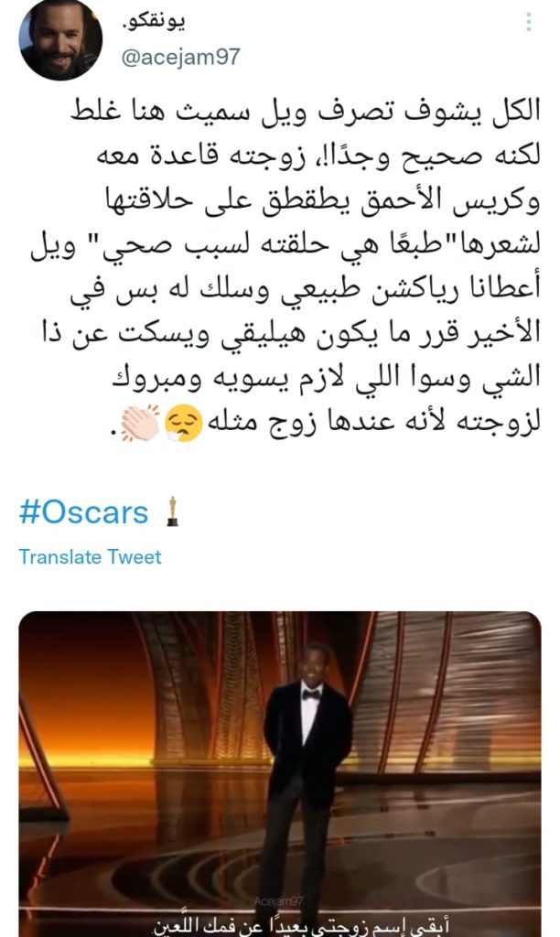The image size is (560, 937).
Task: Open the #Oscars hashtag
Action: pos(83,512)
